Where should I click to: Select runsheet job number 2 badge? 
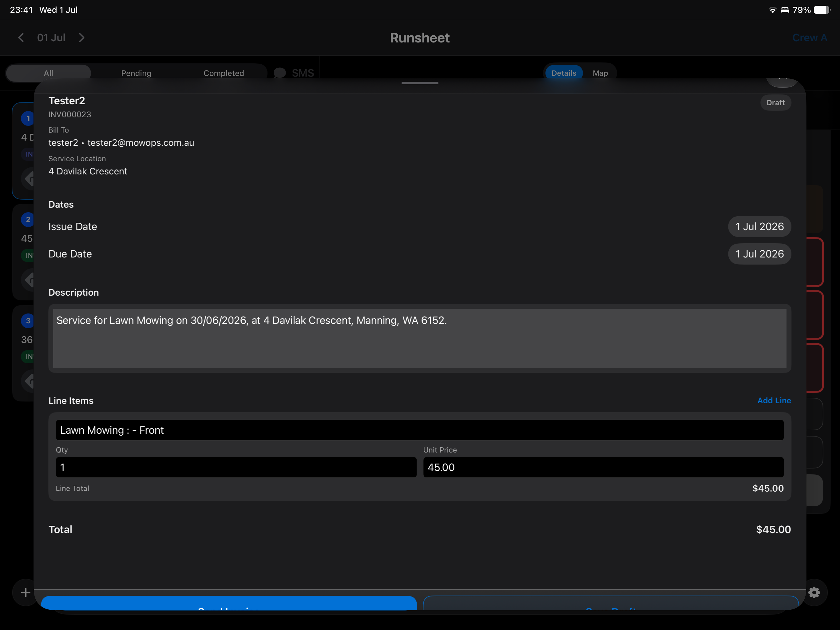pos(28,219)
